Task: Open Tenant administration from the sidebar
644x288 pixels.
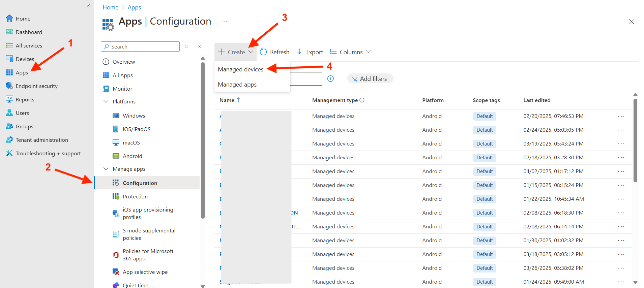Action: coord(41,140)
